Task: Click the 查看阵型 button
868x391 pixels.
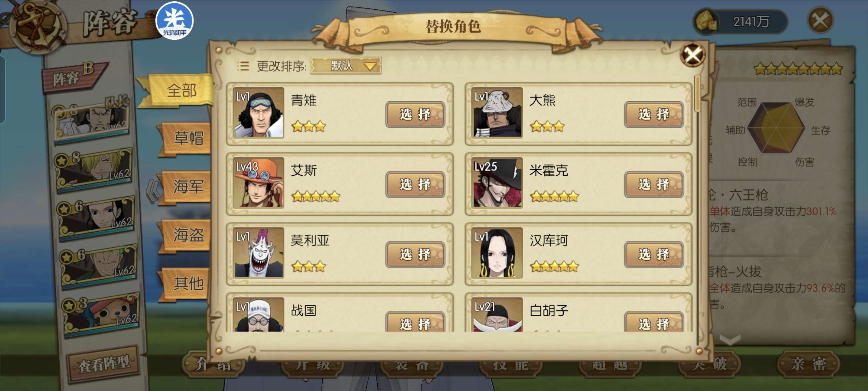Action: pos(104,364)
